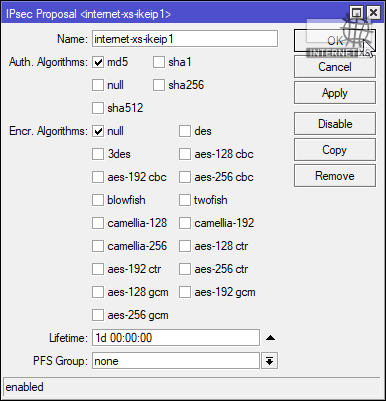The image size is (386, 401).
Task: Focus the Name input field
Action: coord(185,39)
